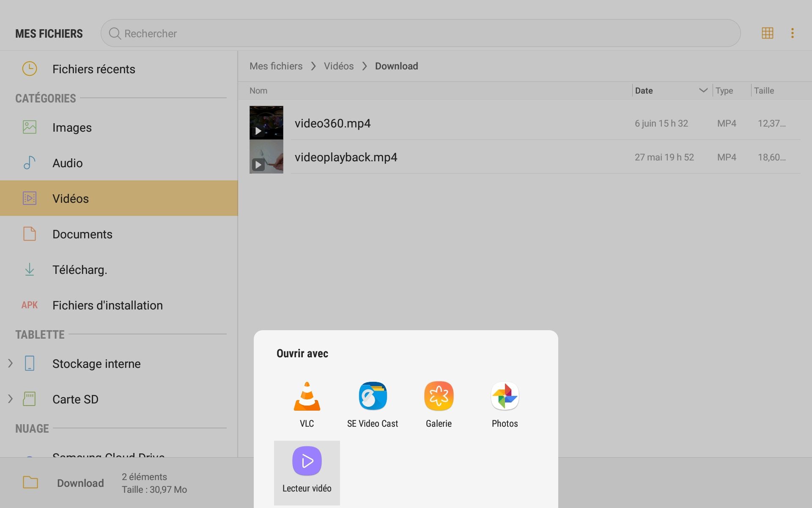Open three-dot more options menu
The width and height of the screenshot is (812, 508).
[792, 33]
